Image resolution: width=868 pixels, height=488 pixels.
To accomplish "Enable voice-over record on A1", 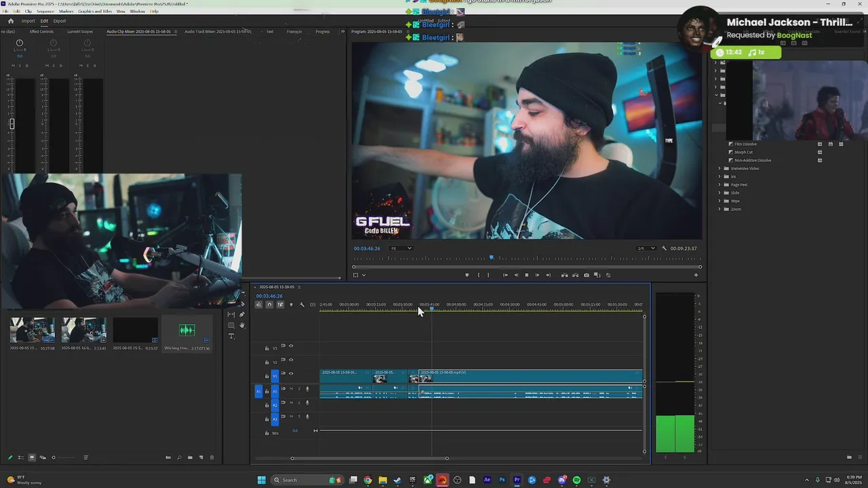I will [307, 389].
